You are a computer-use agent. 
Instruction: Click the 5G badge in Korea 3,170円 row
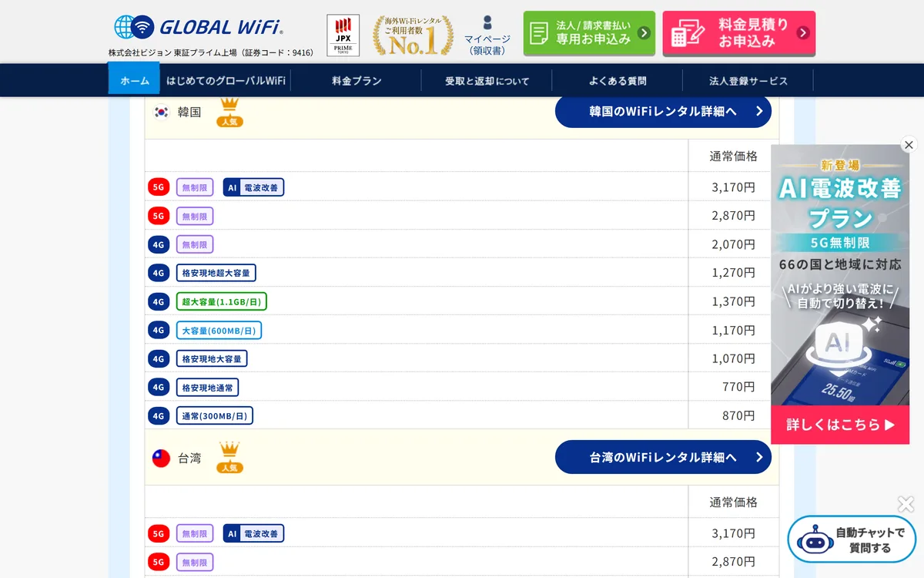coord(159,187)
